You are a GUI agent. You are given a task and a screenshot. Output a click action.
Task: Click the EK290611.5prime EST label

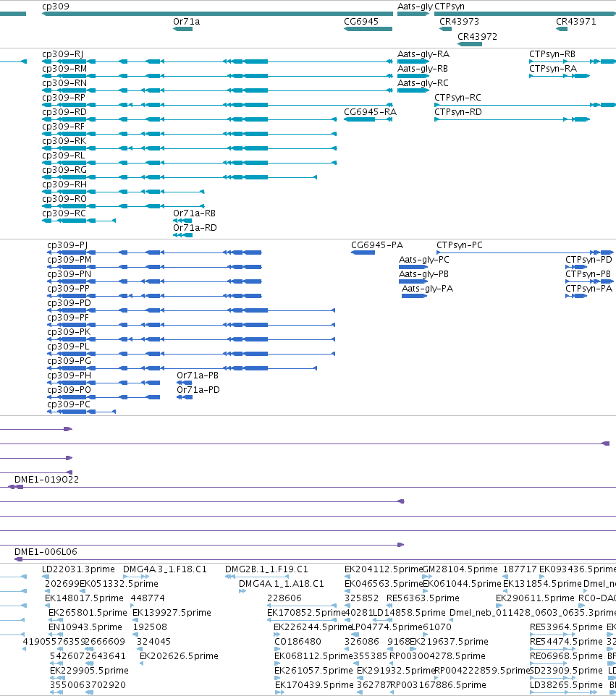535,598
